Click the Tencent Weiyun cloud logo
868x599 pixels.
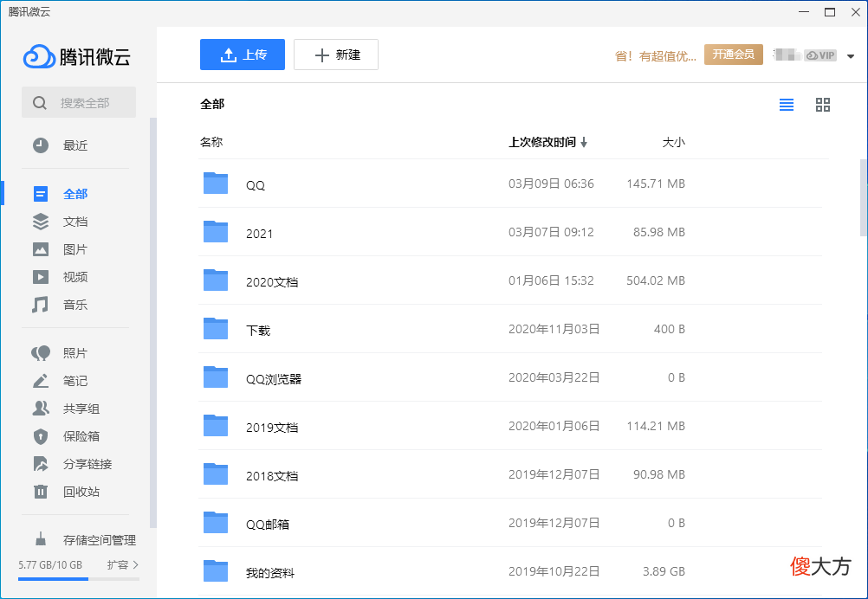[39, 56]
